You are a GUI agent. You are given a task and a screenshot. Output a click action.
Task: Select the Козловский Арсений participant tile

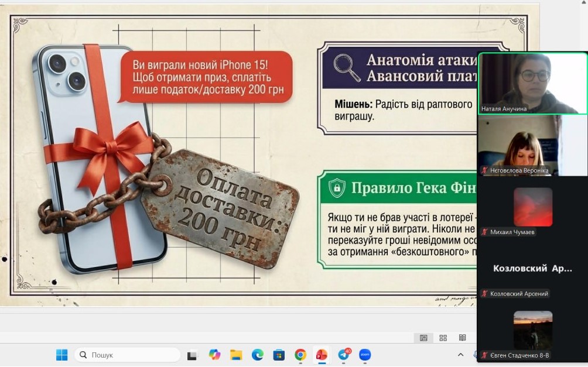(532, 268)
